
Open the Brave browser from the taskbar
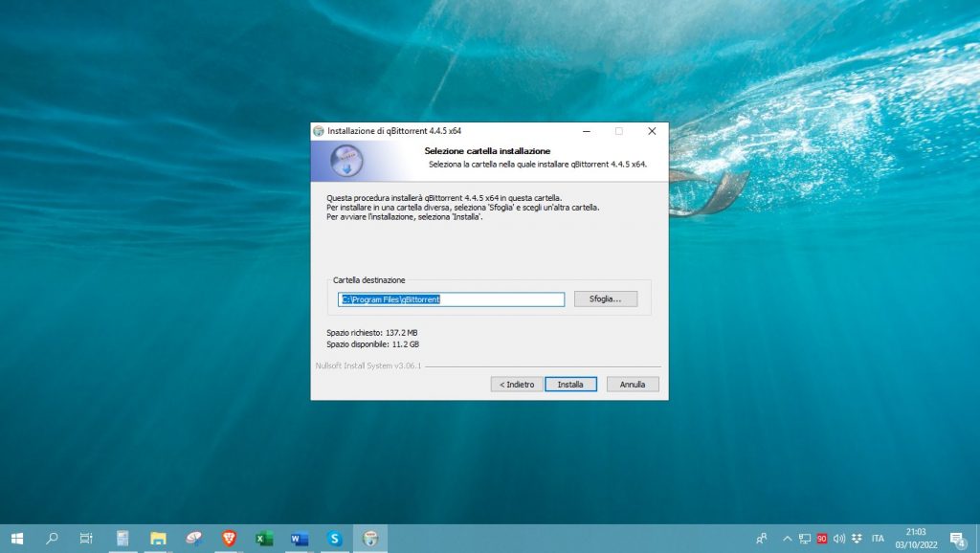228,539
